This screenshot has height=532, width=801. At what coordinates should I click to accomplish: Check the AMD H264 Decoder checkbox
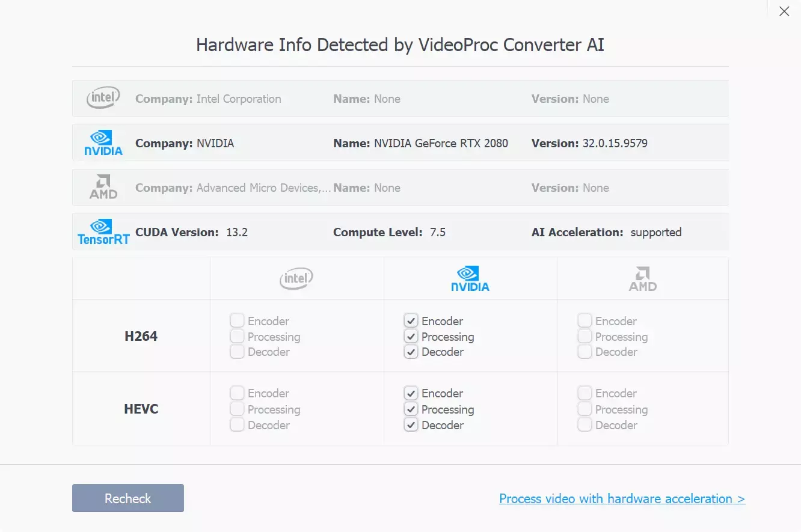(x=585, y=352)
